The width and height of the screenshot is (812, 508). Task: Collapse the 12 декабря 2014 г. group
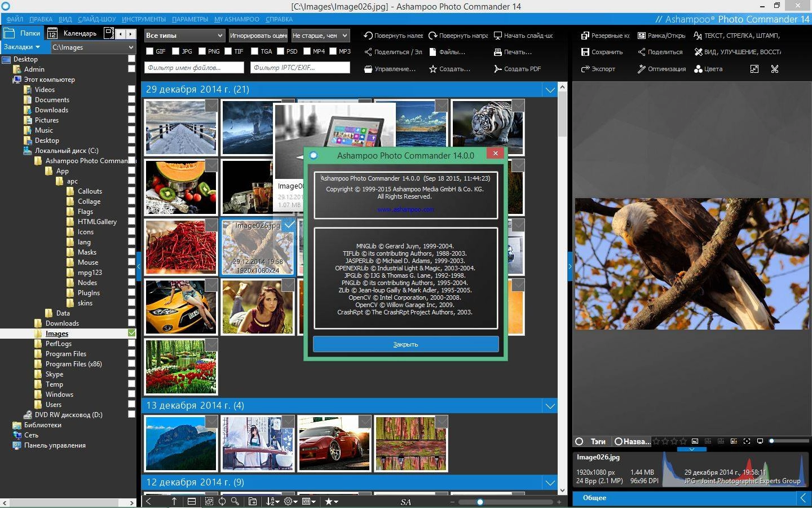[x=550, y=482]
